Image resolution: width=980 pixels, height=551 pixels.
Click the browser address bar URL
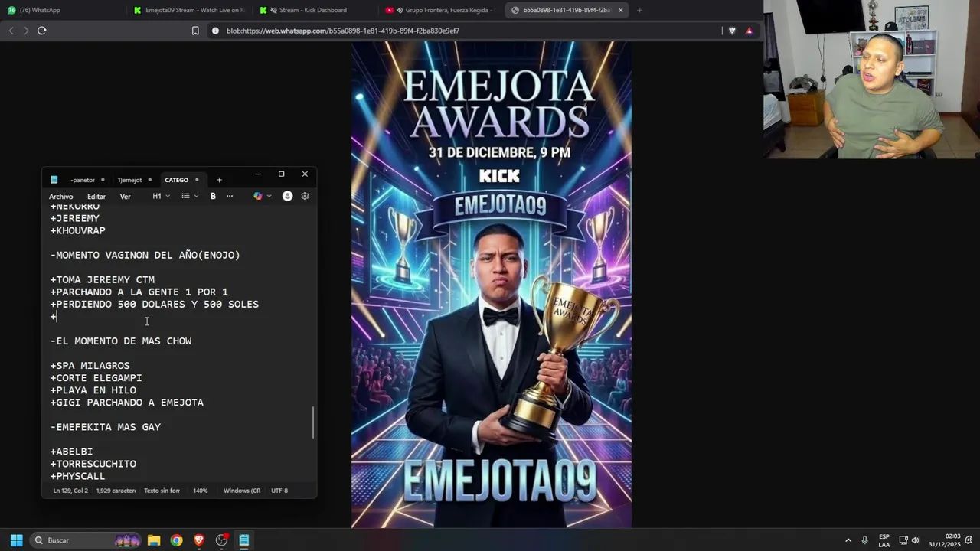(343, 31)
